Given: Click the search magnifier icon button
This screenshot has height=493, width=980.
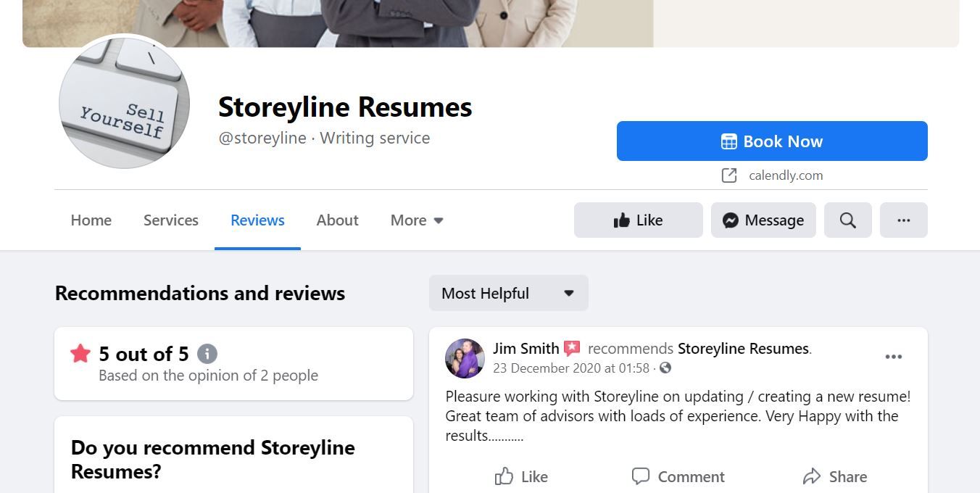Looking at the screenshot, I should (847, 220).
